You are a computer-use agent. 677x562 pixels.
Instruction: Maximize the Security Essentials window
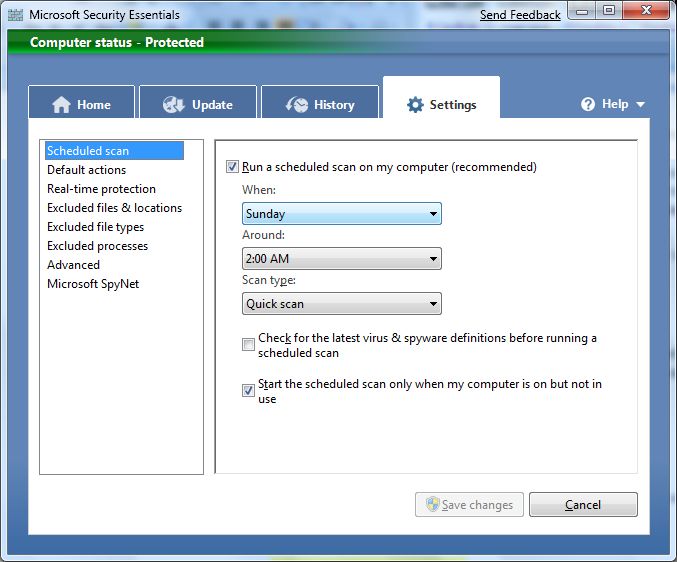[x=609, y=11]
